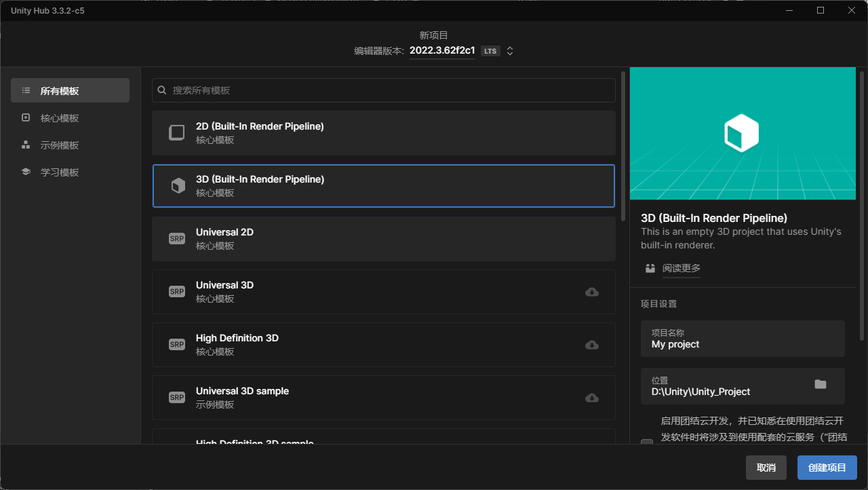Click editor version 2022.3.62f2c1

click(442, 51)
